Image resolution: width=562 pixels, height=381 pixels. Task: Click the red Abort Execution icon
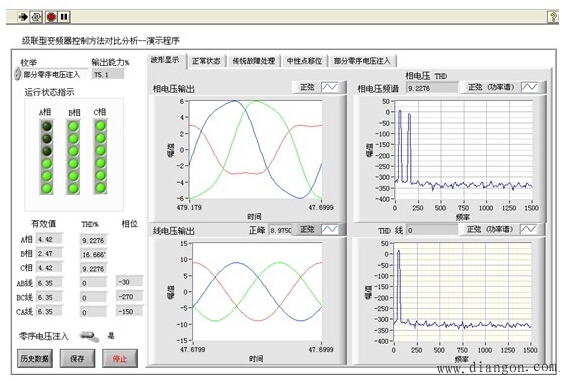pos(51,17)
